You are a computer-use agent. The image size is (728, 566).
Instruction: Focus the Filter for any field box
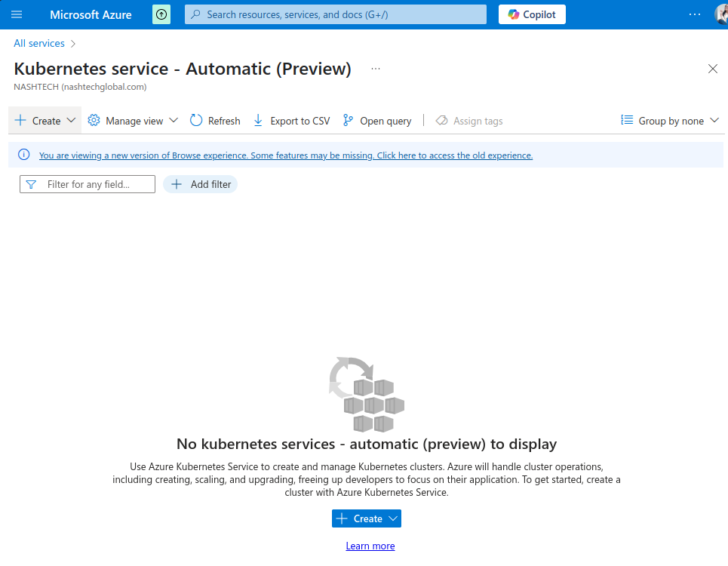tap(95, 184)
